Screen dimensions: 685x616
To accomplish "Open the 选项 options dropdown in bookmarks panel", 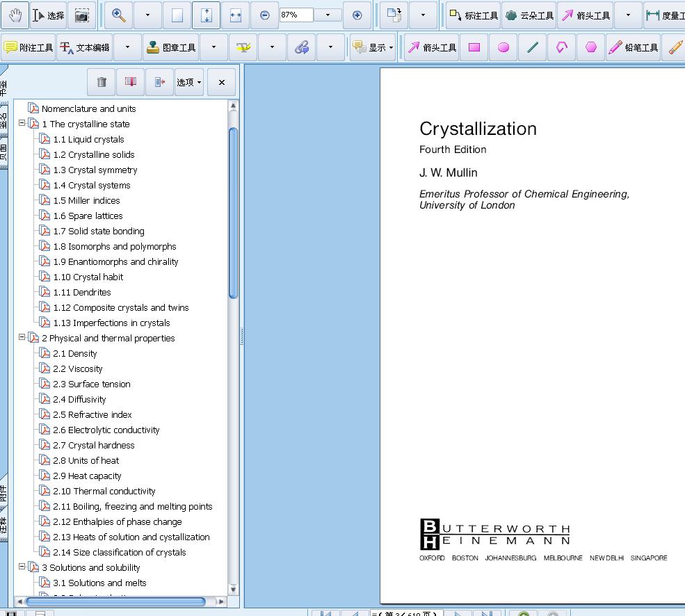I will (x=188, y=81).
